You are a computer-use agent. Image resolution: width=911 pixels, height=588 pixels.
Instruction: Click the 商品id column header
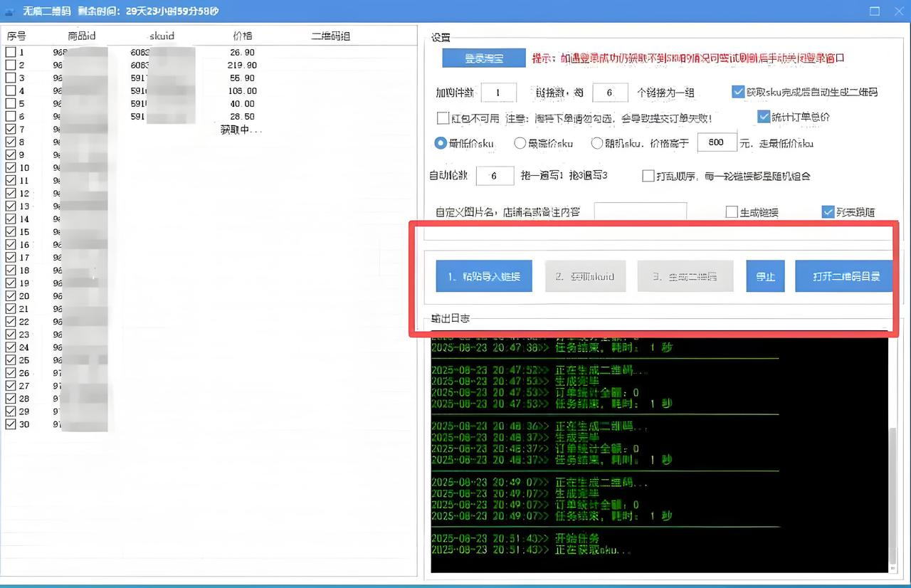(81, 36)
